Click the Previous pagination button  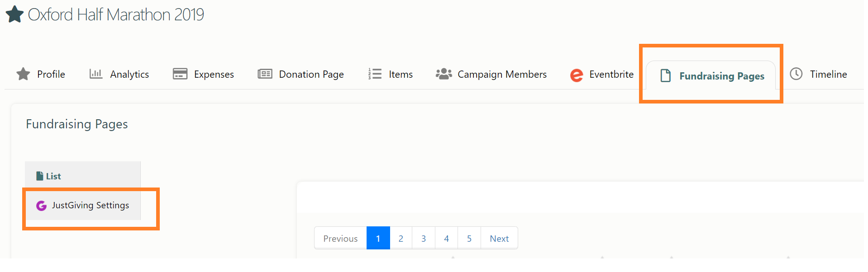340,238
